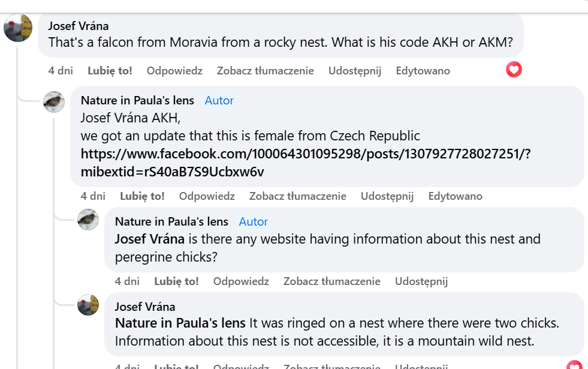
Task: Click the heart reaction on Josef's first comment
Action: tap(514, 70)
